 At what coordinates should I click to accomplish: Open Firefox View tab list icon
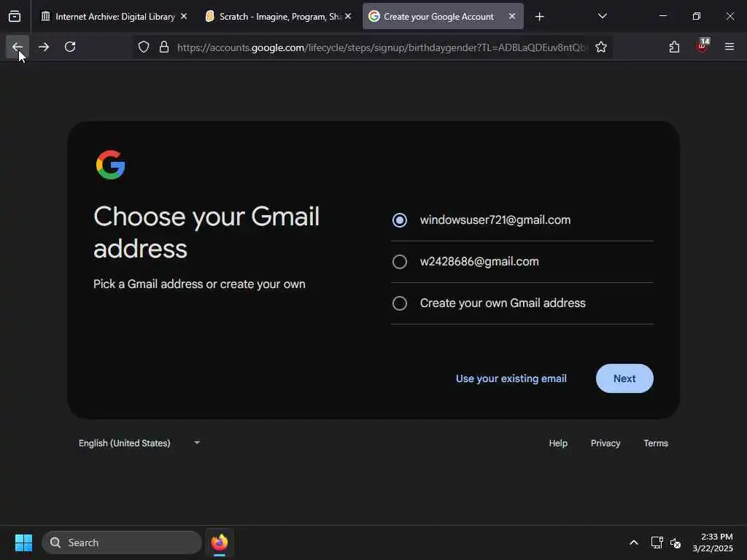click(15, 16)
